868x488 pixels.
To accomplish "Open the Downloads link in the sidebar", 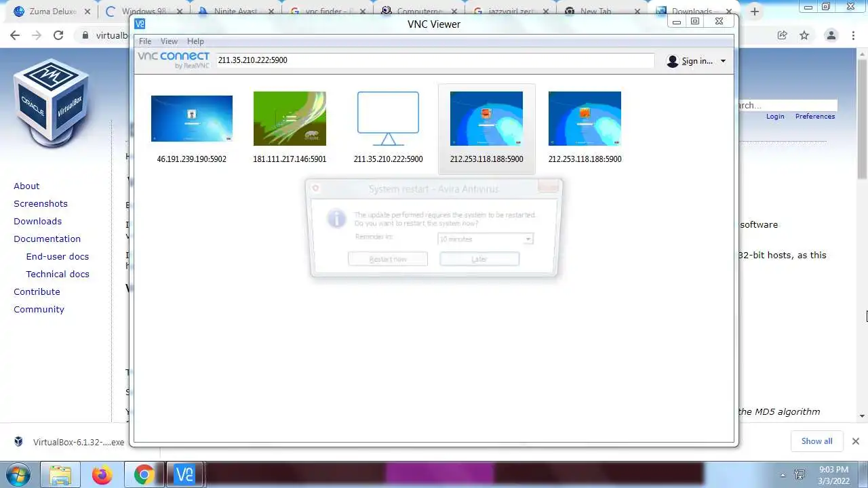I will tap(37, 221).
